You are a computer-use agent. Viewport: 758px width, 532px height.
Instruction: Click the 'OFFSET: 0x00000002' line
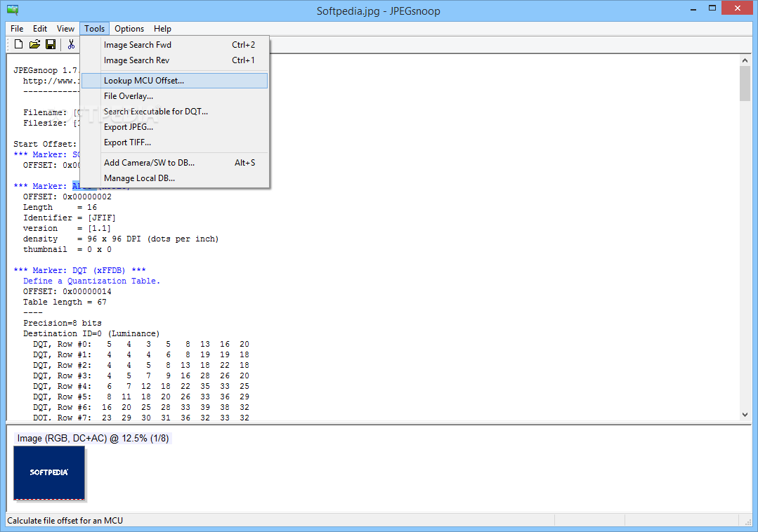coord(67,197)
